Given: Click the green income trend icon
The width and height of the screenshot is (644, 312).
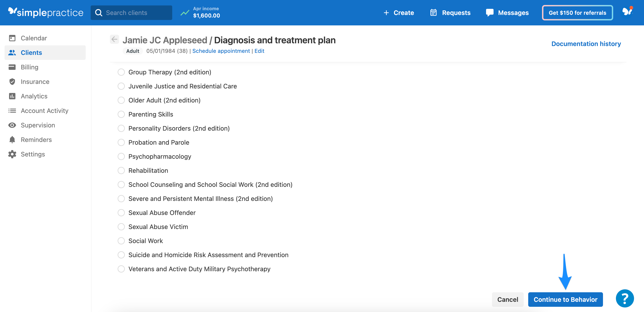Looking at the screenshot, I should [185, 12].
